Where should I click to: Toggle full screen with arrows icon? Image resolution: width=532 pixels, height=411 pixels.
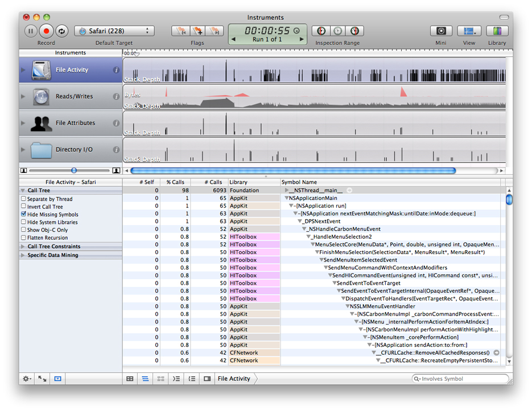[x=42, y=379]
